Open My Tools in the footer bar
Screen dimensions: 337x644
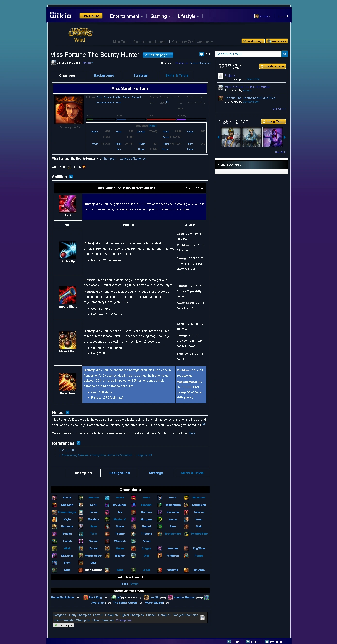click(273, 642)
